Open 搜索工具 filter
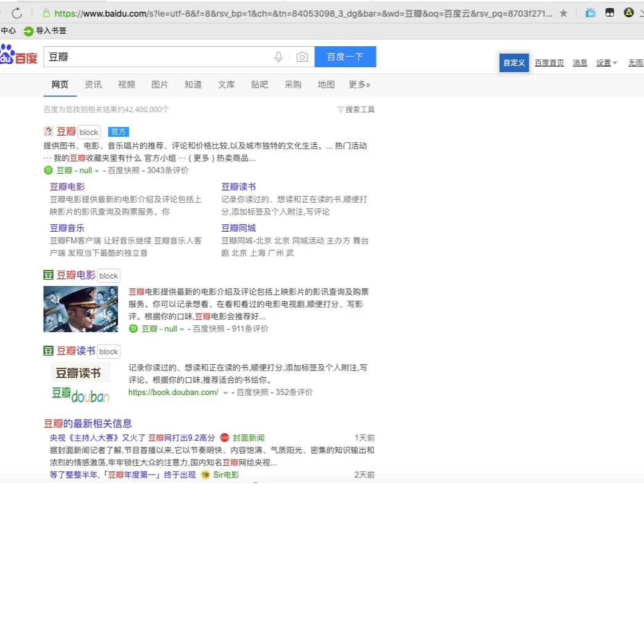 pos(356,109)
